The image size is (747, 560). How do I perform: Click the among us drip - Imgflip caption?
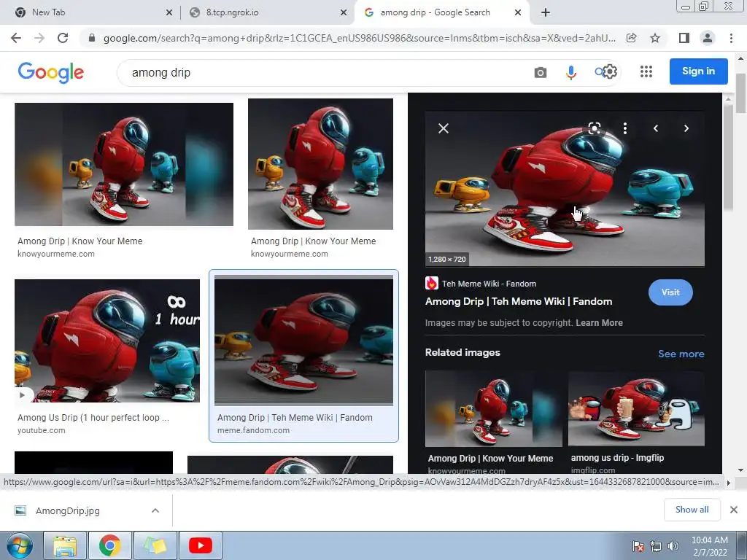pyautogui.click(x=617, y=458)
